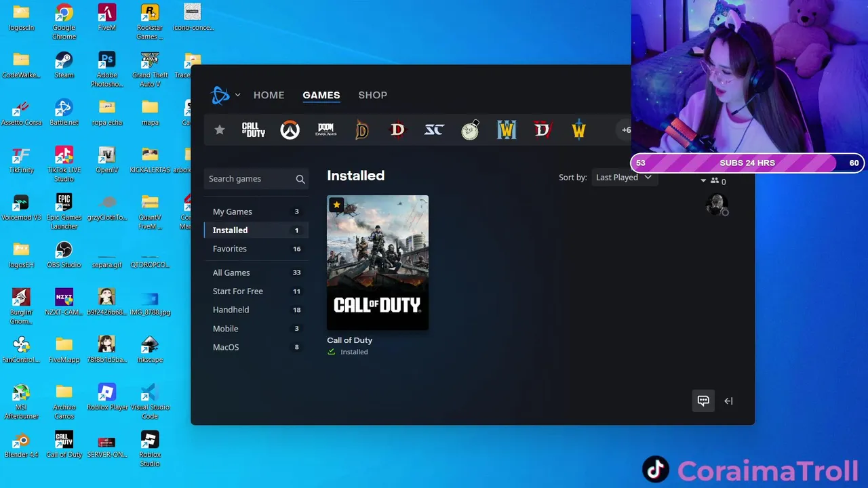
Task: Toggle favorite star on Call of Duty card
Action: (336, 205)
